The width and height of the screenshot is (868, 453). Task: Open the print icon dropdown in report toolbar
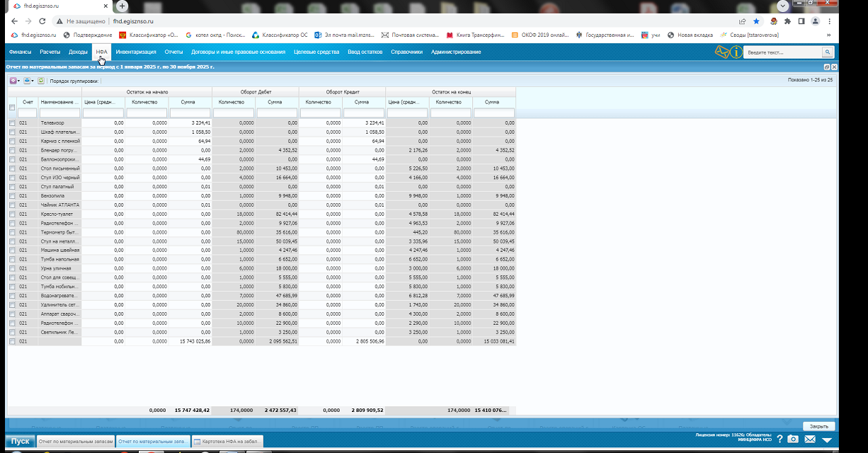click(x=28, y=81)
